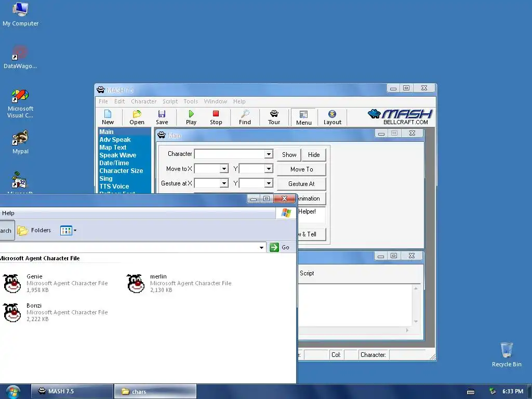The image size is (532, 399).
Task: Toggle the Menu toolbar button in MASH
Action: pyautogui.click(x=303, y=117)
